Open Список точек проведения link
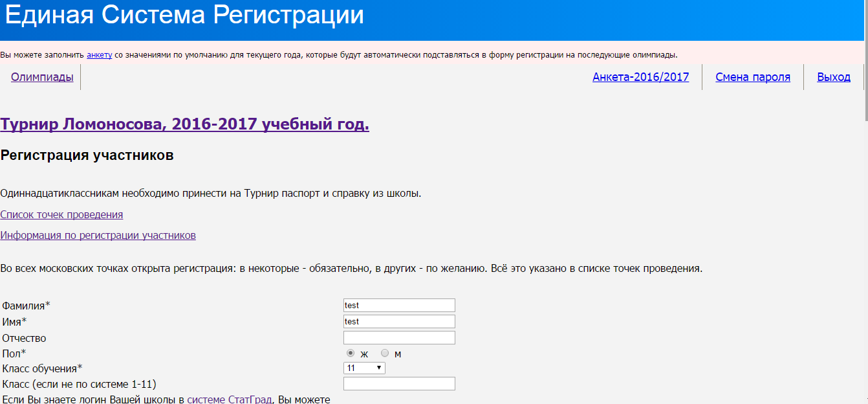This screenshot has width=868, height=404. (x=61, y=214)
